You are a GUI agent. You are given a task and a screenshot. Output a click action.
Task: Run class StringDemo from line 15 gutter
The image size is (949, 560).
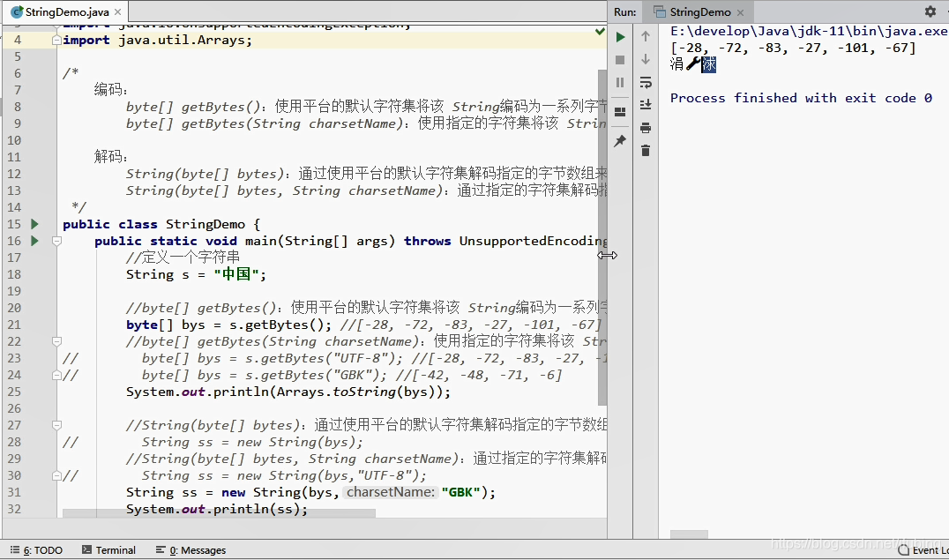[34, 224]
